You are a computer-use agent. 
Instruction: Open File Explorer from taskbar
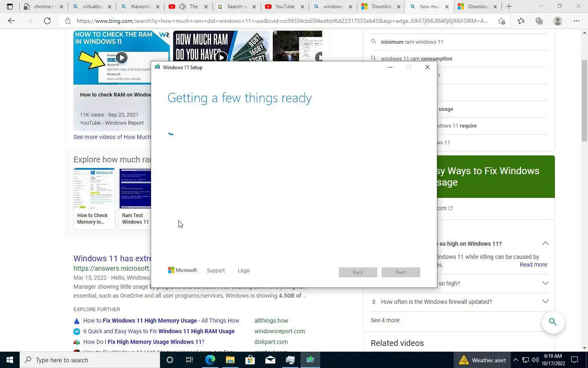[x=230, y=360]
